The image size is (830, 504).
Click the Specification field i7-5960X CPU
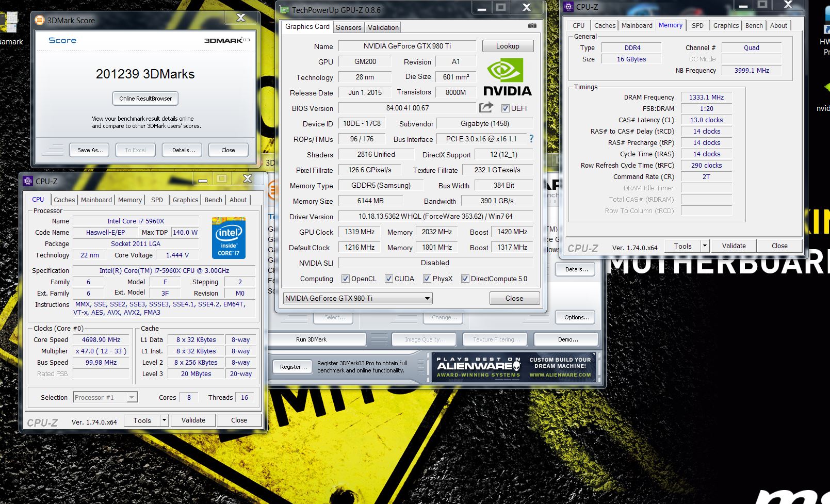point(164,270)
